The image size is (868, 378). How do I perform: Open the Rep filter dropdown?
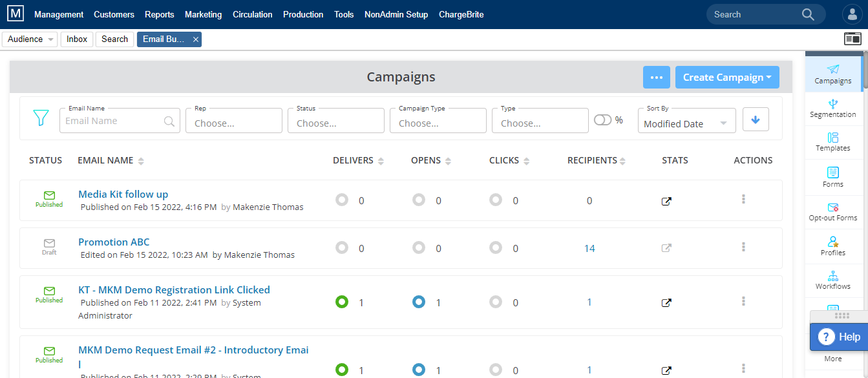234,121
